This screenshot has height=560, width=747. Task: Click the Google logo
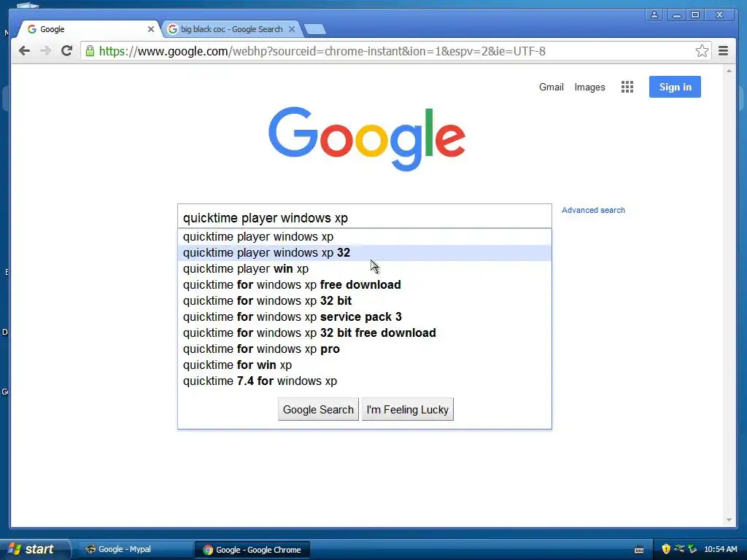coord(367,139)
